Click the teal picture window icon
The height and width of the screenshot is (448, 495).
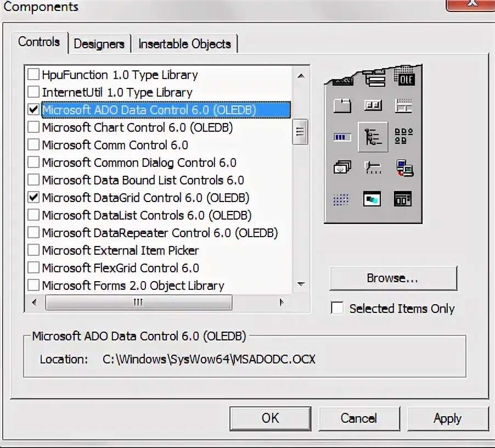372,199
